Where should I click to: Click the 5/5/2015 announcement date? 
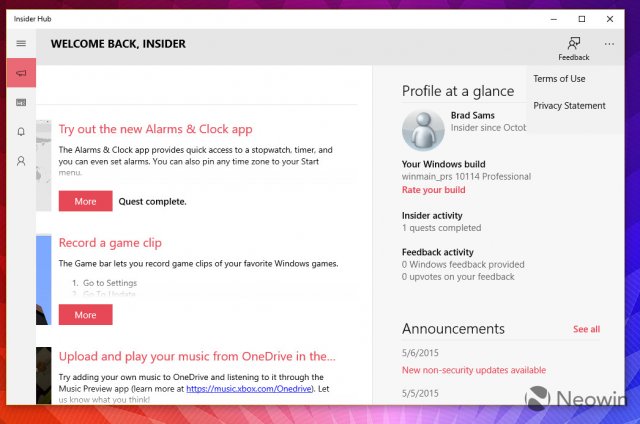point(420,393)
